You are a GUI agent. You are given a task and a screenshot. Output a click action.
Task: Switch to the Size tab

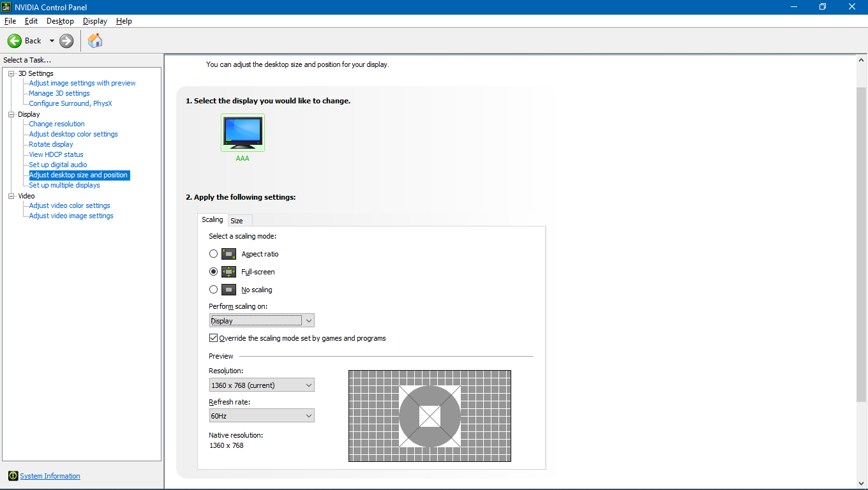[237, 221]
